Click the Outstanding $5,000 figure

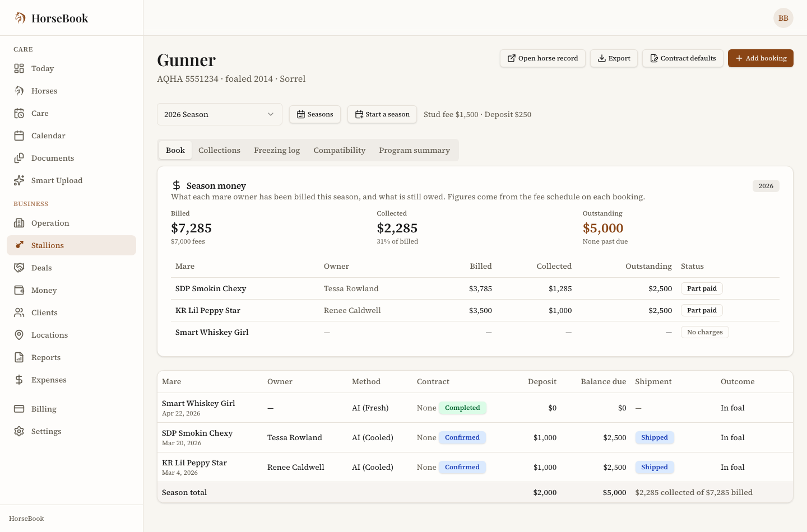[x=603, y=228]
